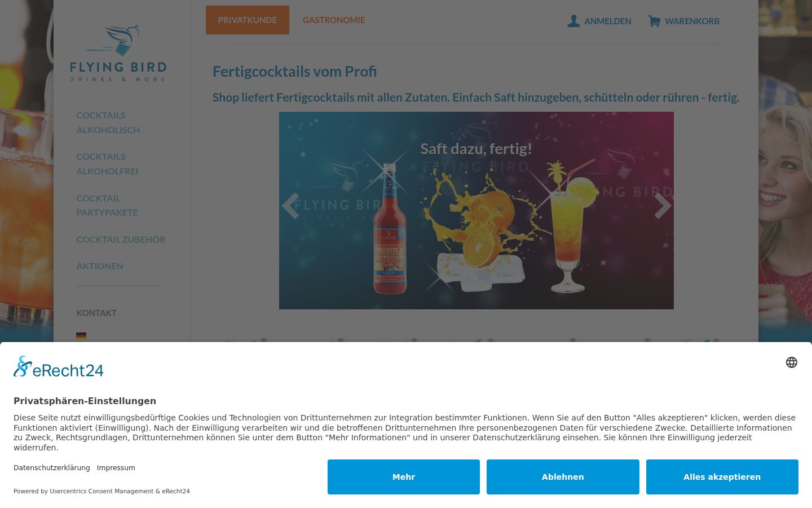This screenshot has height=508, width=812.
Task: Open Cocktails Alkoholfrei category
Action: [107, 164]
